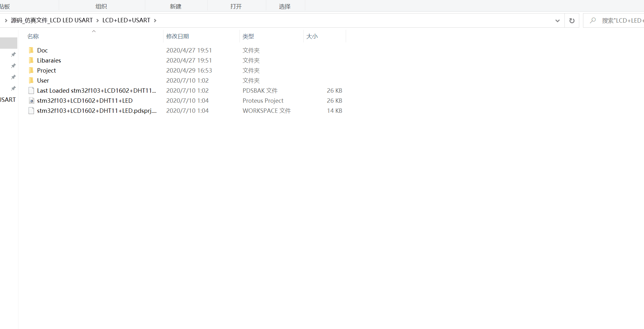Open the address bar history dropdown arrow
Viewport: 644px width, 329px height.
tap(558, 20)
